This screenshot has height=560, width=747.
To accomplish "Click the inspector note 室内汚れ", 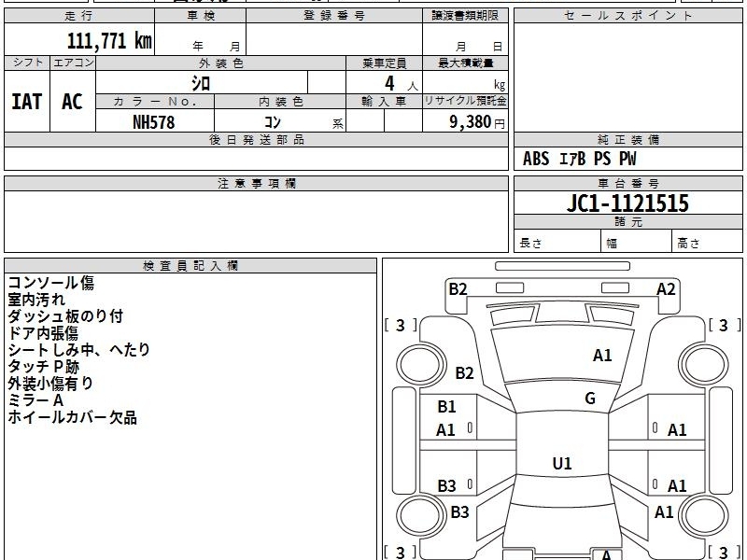I will pos(36,300).
